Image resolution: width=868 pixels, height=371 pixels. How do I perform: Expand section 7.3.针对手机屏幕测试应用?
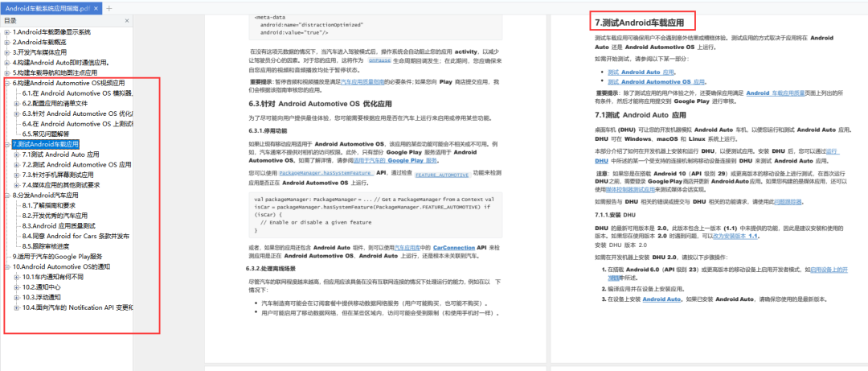point(17,175)
